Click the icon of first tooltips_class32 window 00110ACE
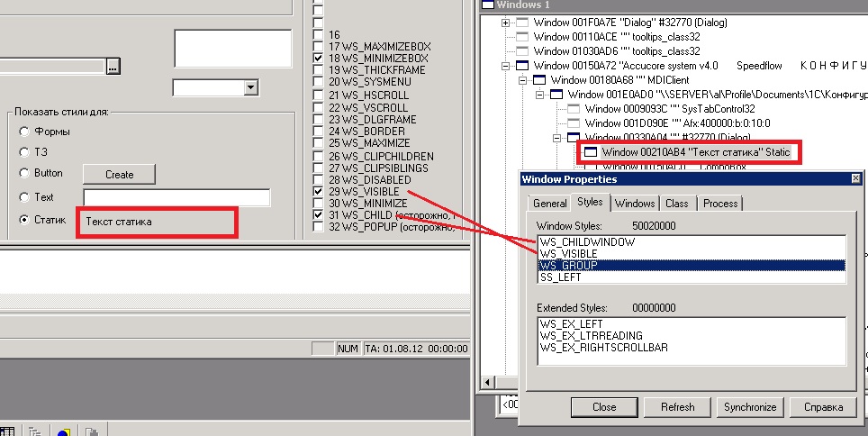This screenshot has width=868, height=436. tap(523, 37)
